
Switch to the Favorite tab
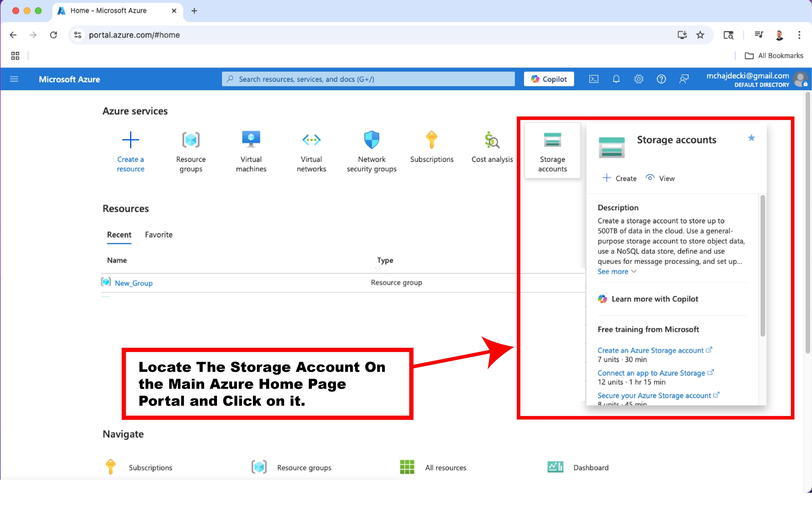click(x=159, y=235)
